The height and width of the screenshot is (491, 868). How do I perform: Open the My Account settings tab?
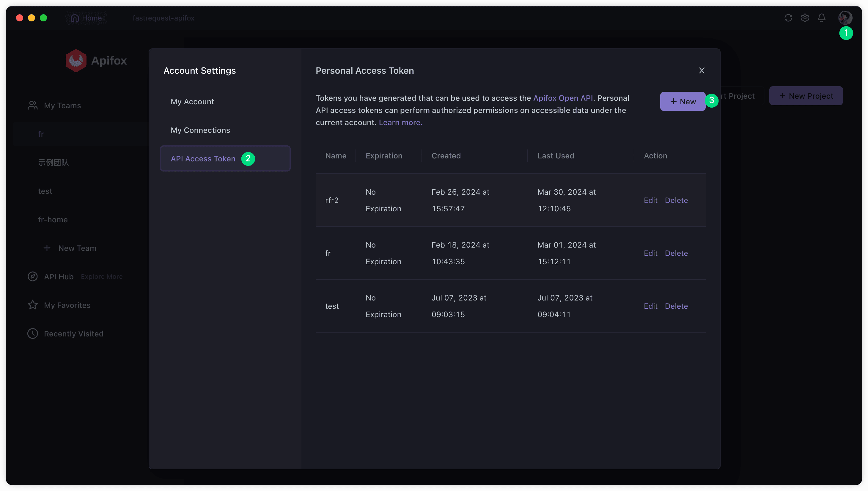coord(192,102)
